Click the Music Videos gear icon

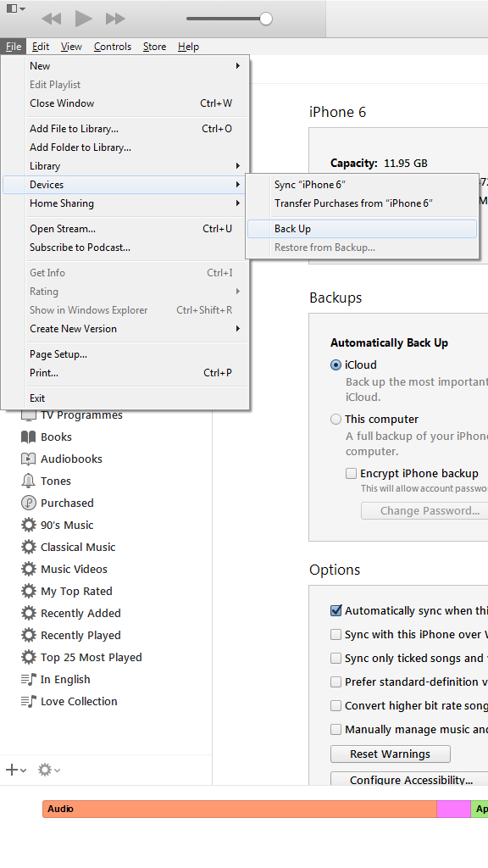coord(28,569)
